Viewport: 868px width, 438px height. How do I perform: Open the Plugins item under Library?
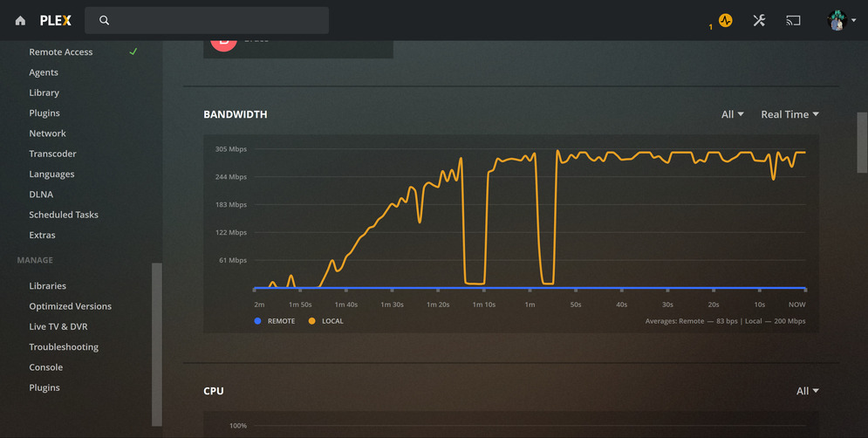44,113
